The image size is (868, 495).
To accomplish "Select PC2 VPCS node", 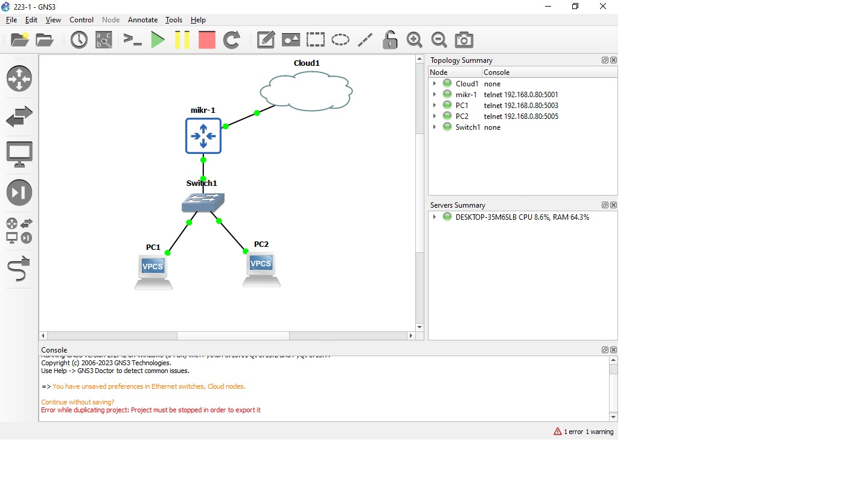I will [x=261, y=270].
